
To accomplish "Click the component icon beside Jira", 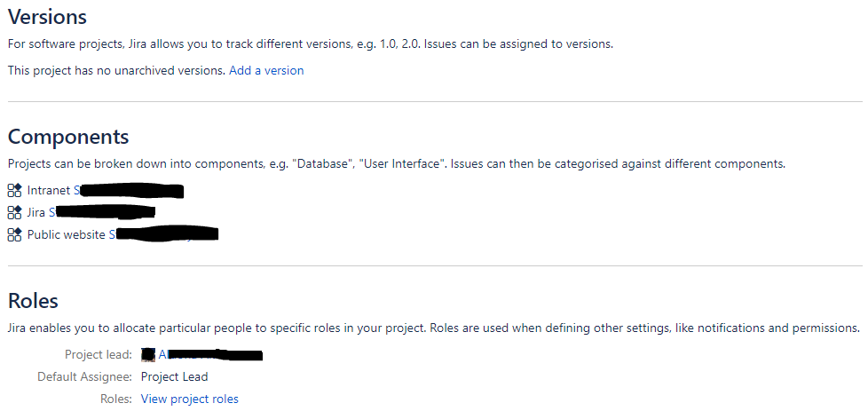I will (x=14, y=212).
